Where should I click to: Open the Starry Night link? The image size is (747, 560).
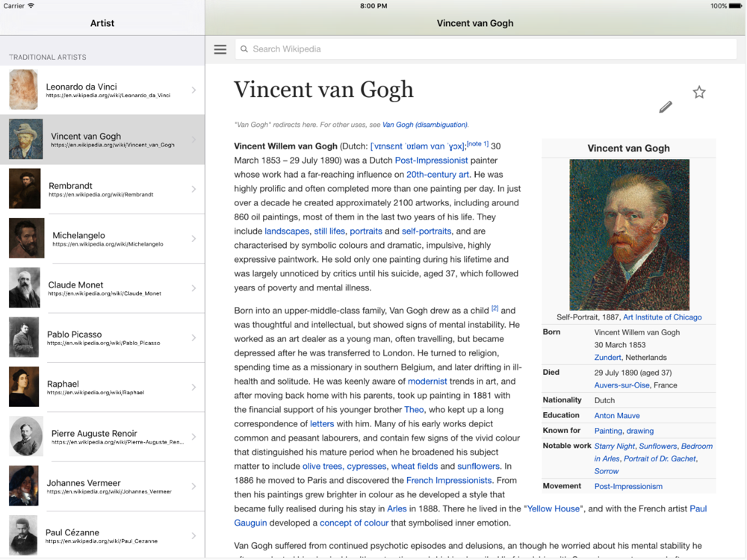(x=615, y=447)
